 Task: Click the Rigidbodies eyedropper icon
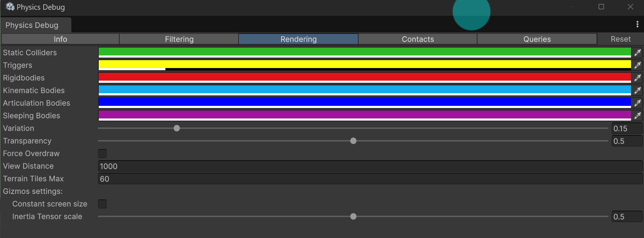(x=638, y=78)
